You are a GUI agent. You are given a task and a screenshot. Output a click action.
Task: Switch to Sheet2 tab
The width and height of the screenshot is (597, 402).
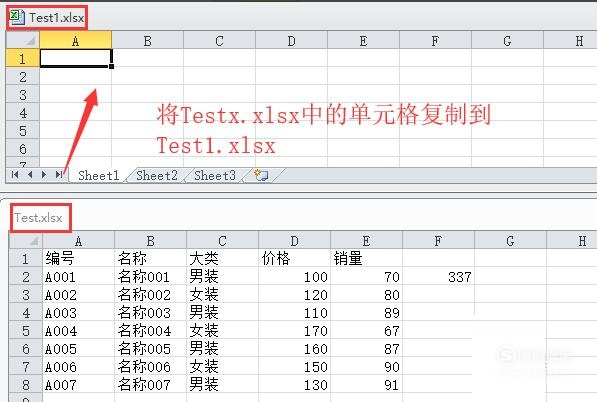tap(157, 175)
